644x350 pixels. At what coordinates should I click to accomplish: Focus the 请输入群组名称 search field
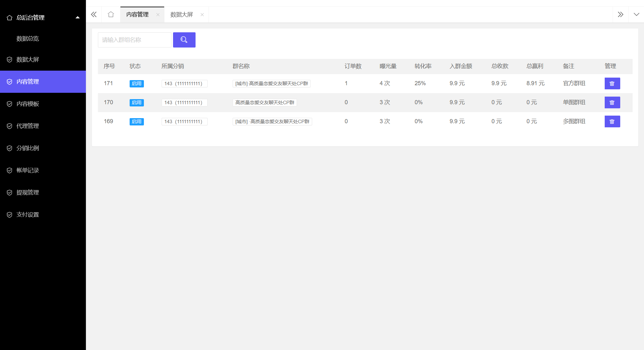[134, 40]
